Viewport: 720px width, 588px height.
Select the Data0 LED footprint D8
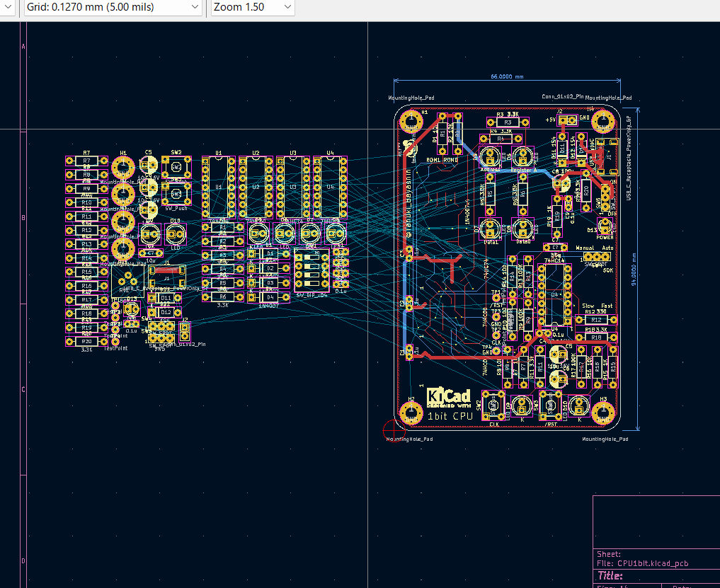[522, 228]
